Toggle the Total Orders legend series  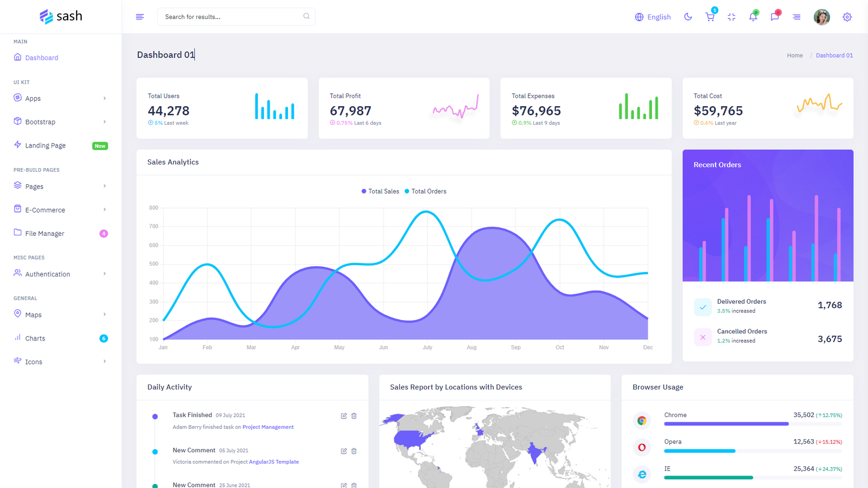425,191
